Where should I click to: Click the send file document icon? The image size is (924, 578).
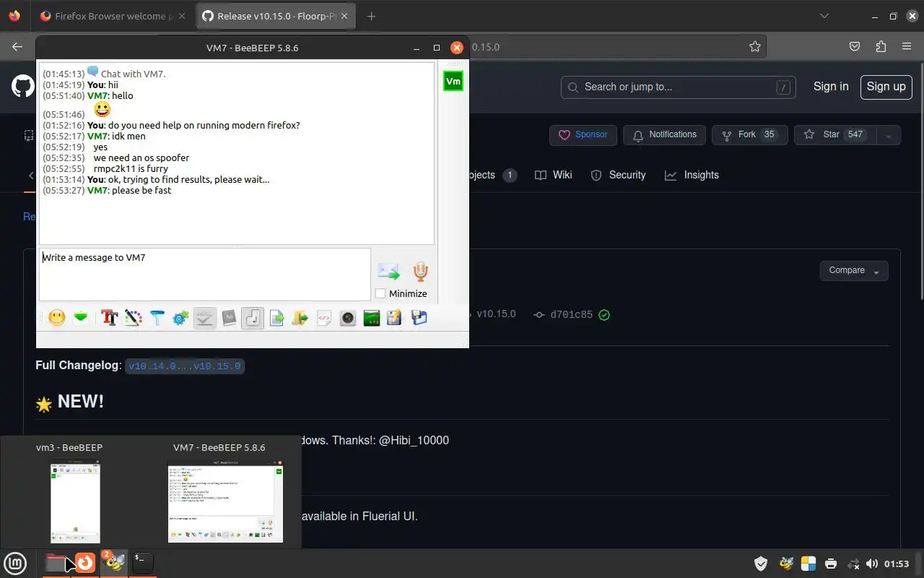point(276,317)
